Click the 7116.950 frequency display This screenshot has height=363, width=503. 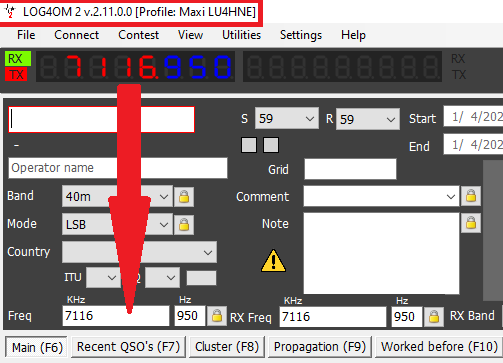click(135, 67)
